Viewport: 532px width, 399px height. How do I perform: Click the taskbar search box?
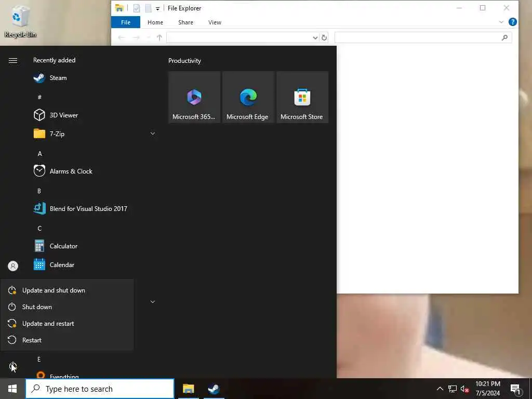100,389
